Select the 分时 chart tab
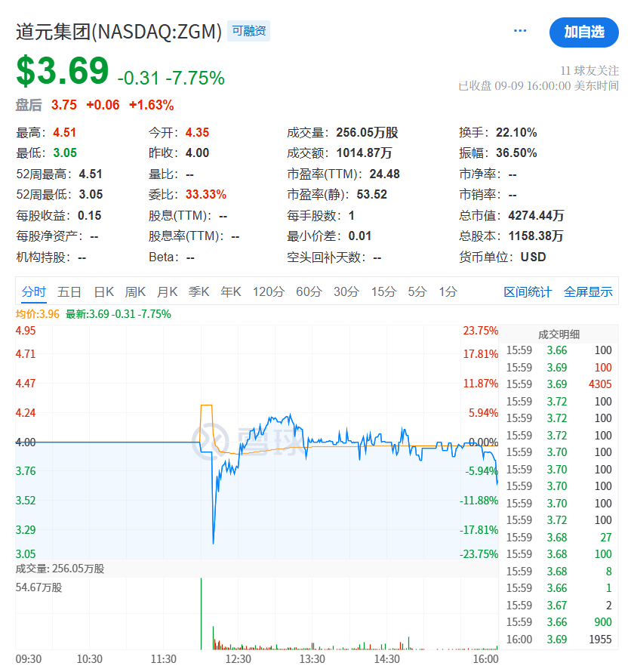The width and height of the screenshot is (631, 672). pos(34,291)
